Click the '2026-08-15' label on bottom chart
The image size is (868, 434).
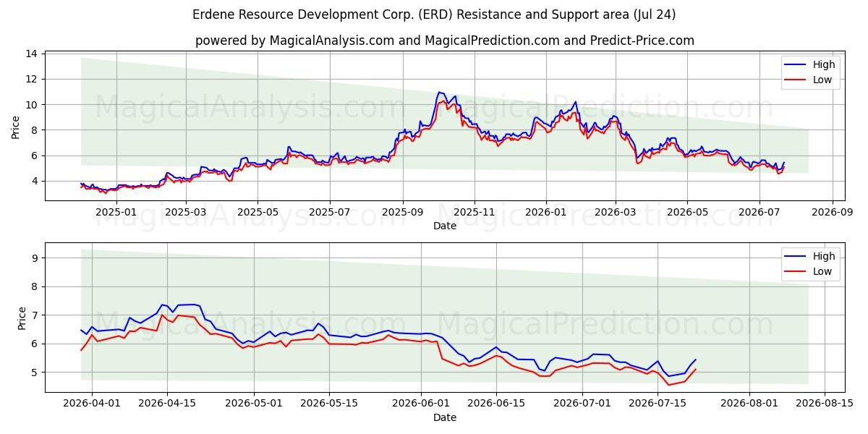[x=825, y=404]
